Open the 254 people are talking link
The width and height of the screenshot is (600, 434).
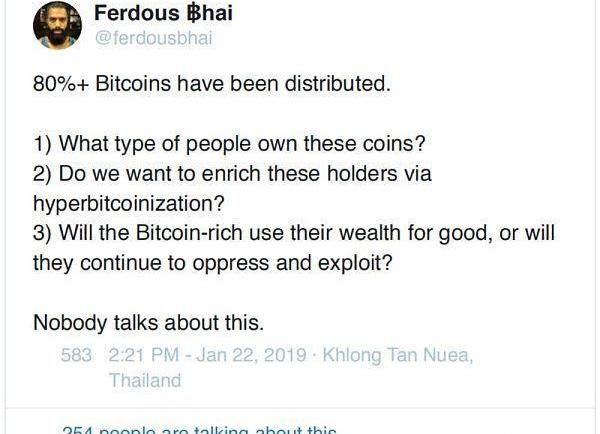199,430
